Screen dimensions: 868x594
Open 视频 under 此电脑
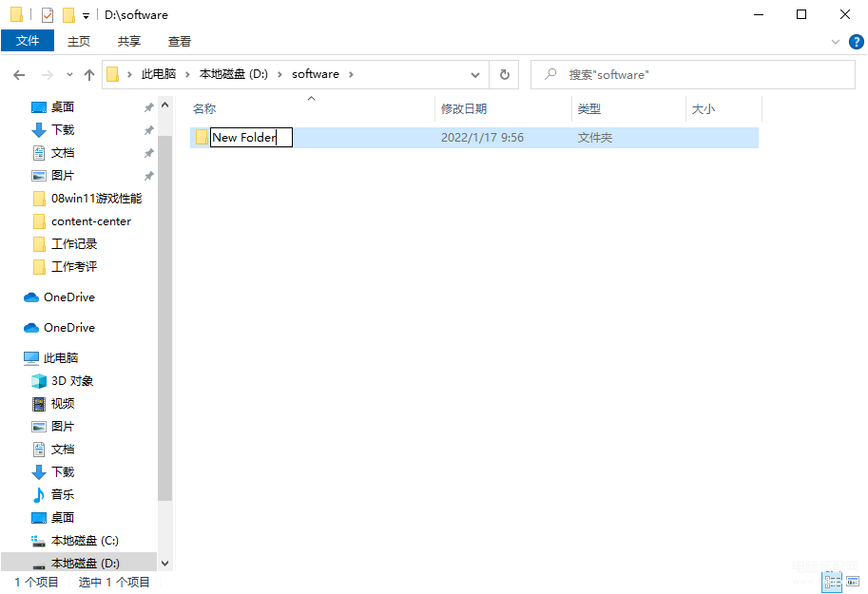click(x=63, y=404)
